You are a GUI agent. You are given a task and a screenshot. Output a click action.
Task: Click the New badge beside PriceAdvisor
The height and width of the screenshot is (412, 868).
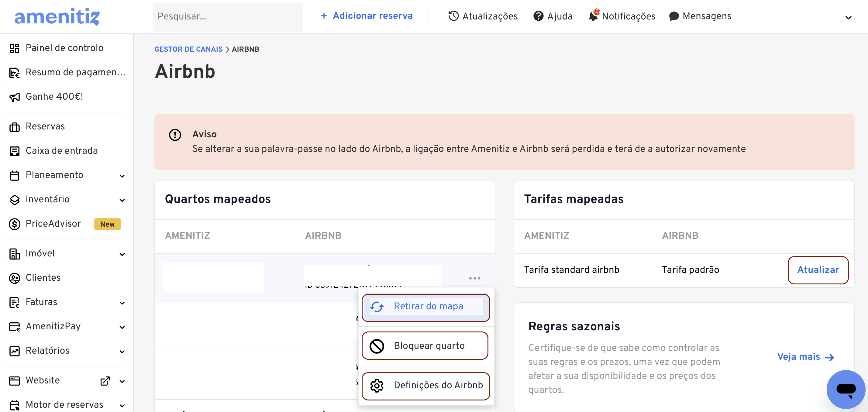[107, 224]
